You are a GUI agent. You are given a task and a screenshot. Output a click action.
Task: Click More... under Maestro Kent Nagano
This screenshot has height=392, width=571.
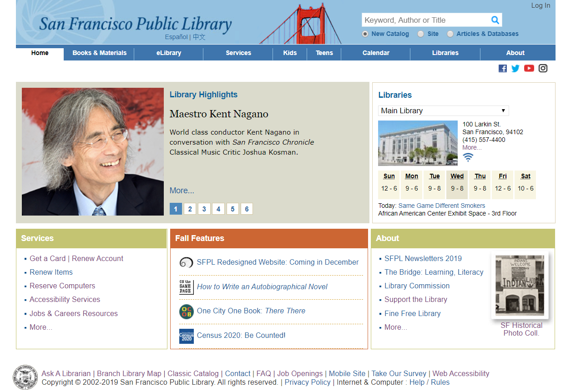182,191
